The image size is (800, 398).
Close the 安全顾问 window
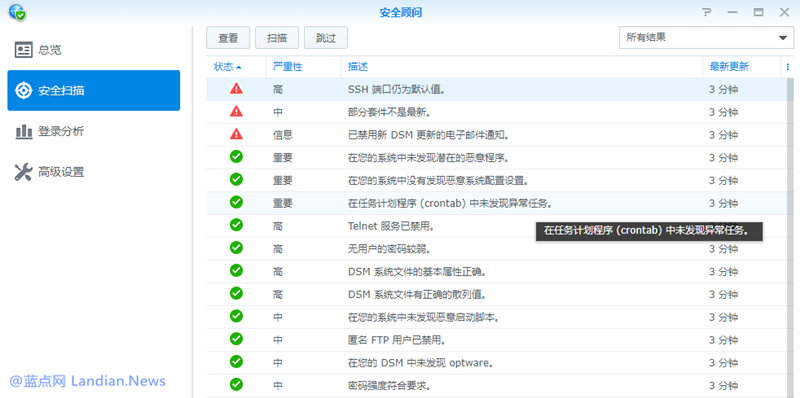(x=785, y=12)
